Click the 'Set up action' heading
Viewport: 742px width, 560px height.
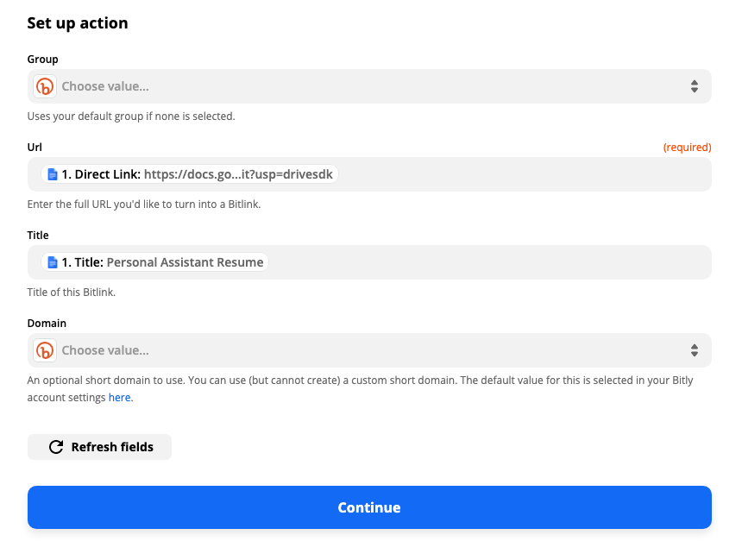click(78, 23)
